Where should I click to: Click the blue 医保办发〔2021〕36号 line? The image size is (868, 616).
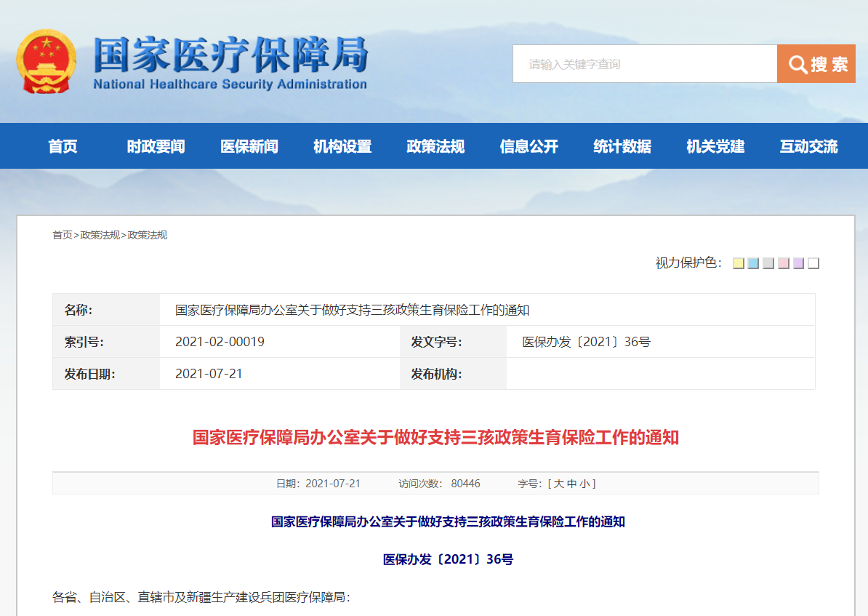point(448,559)
